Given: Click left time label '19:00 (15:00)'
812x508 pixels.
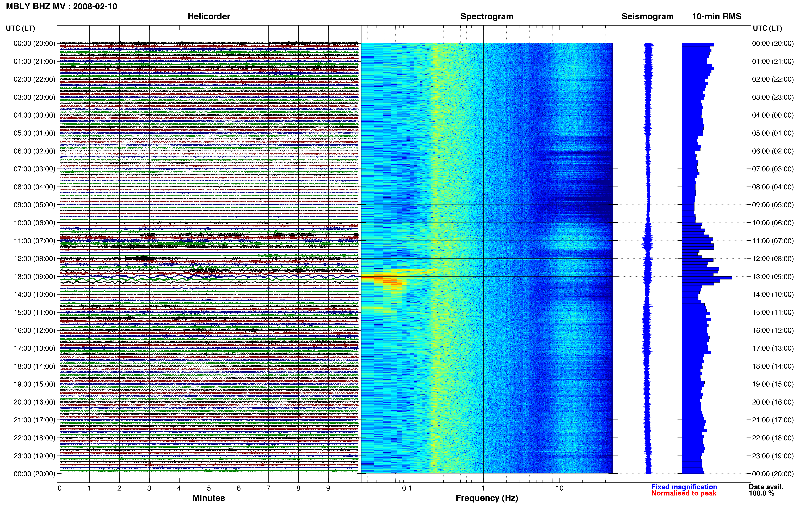Looking at the screenshot, I should pyautogui.click(x=34, y=384).
